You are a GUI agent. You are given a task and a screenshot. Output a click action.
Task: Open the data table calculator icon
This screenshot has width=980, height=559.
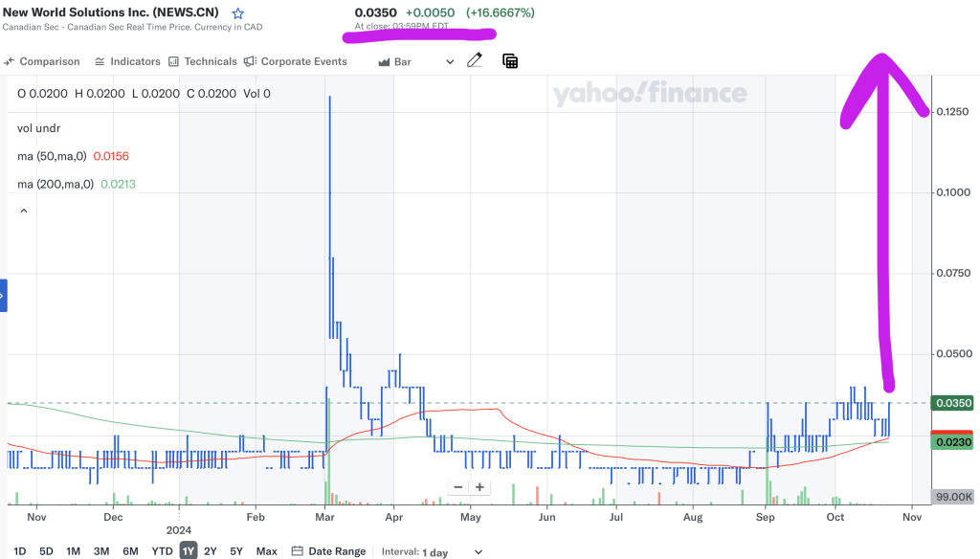pos(510,60)
